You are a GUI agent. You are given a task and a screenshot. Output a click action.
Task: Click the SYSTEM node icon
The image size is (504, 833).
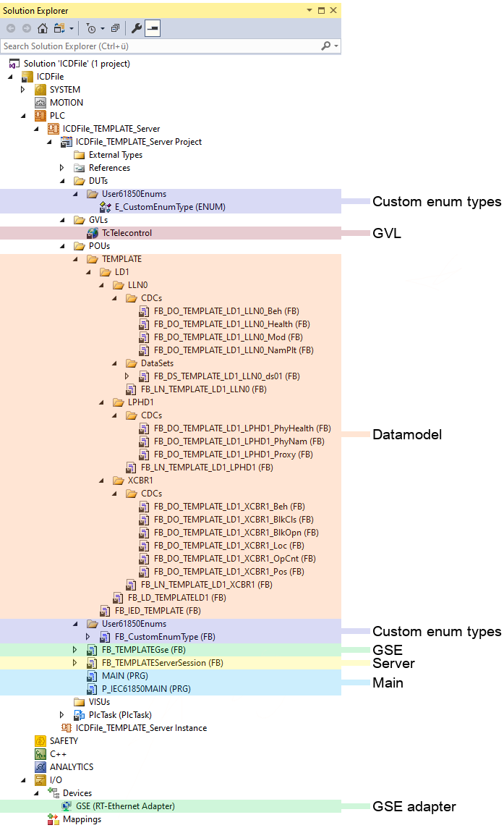click(x=40, y=90)
